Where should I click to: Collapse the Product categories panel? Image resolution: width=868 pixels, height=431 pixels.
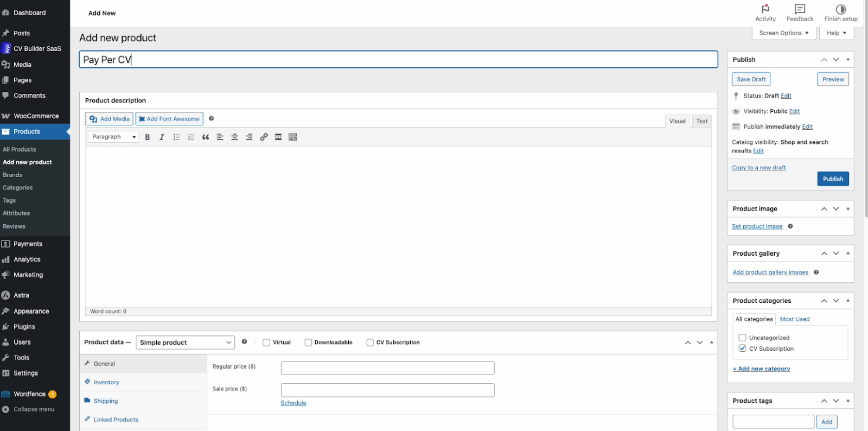click(848, 301)
